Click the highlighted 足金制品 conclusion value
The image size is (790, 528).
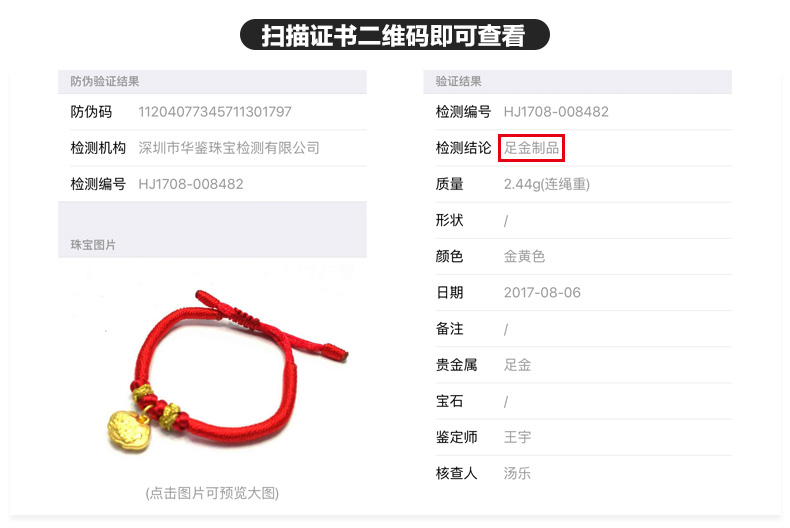tap(532, 148)
